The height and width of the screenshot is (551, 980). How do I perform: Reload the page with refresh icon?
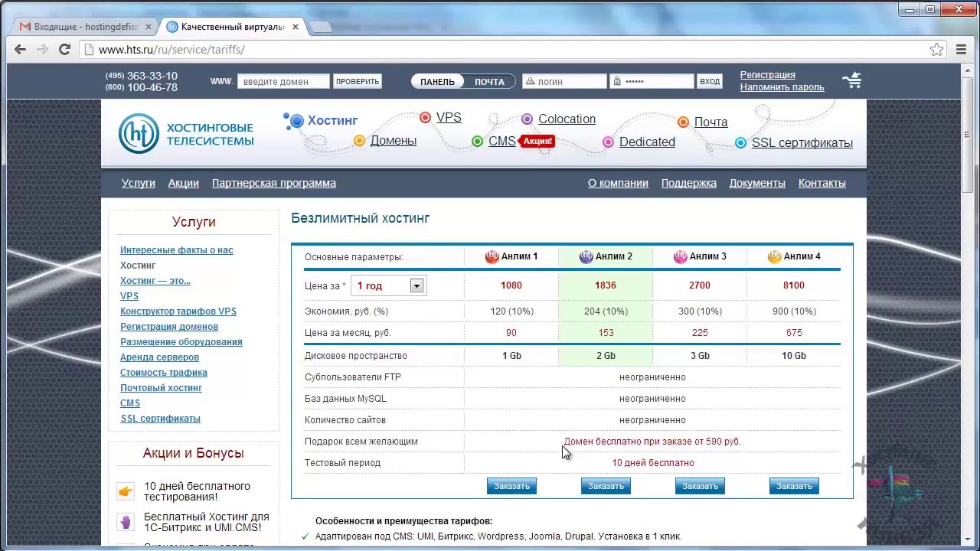pyautogui.click(x=64, y=49)
